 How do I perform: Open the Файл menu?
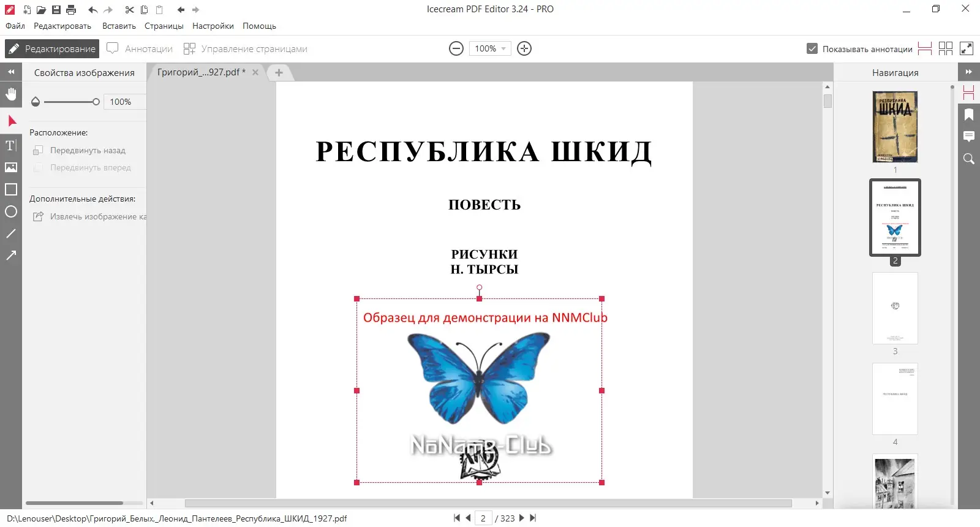(15, 26)
